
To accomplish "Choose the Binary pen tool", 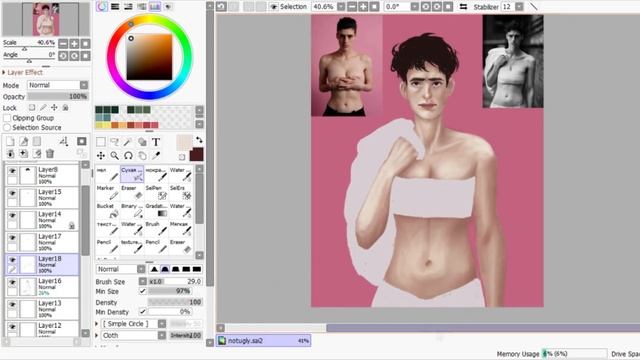I will click(x=132, y=211).
